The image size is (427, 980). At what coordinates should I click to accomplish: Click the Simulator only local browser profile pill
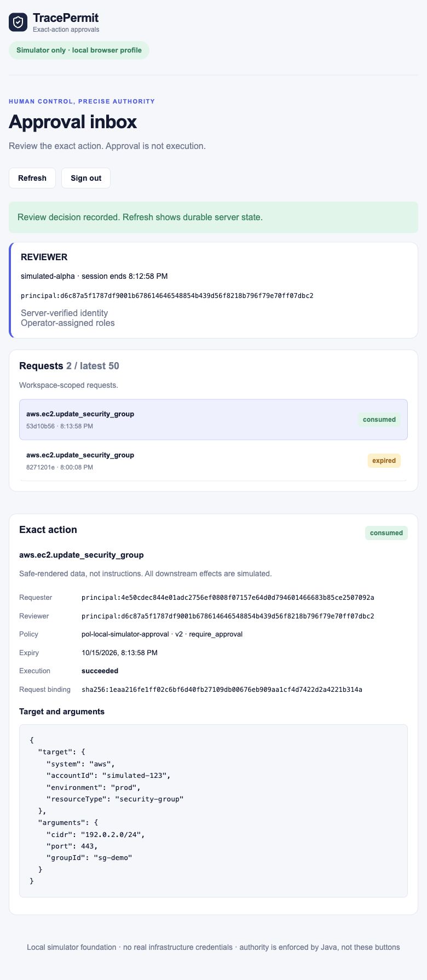(79, 50)
